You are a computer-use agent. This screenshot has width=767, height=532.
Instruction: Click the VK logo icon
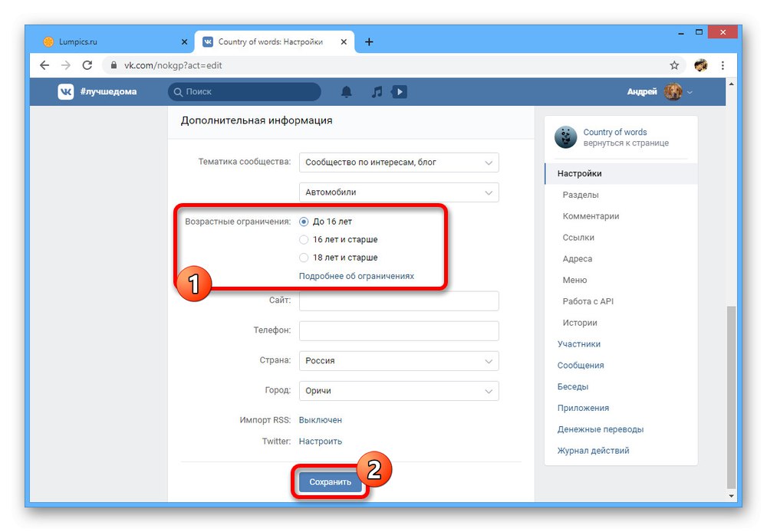coord(65,91)
